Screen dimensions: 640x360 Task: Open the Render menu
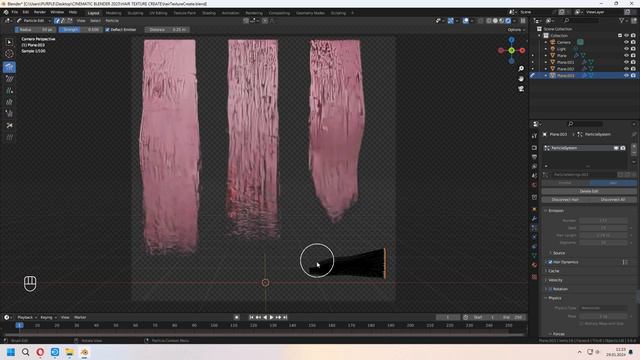tap(40, 12)
